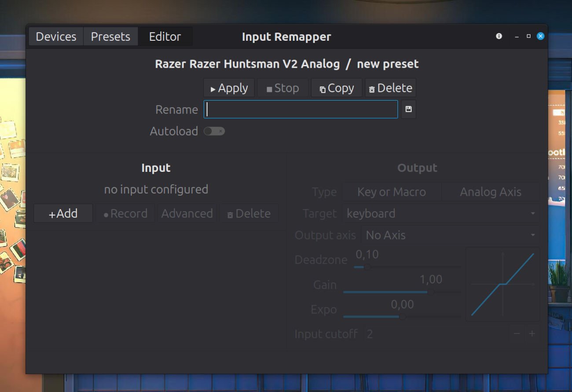Increase the Input cutoff value
The height and width of the screenshot is (392, 572).
pyautogui.click(x=532, y=334)
